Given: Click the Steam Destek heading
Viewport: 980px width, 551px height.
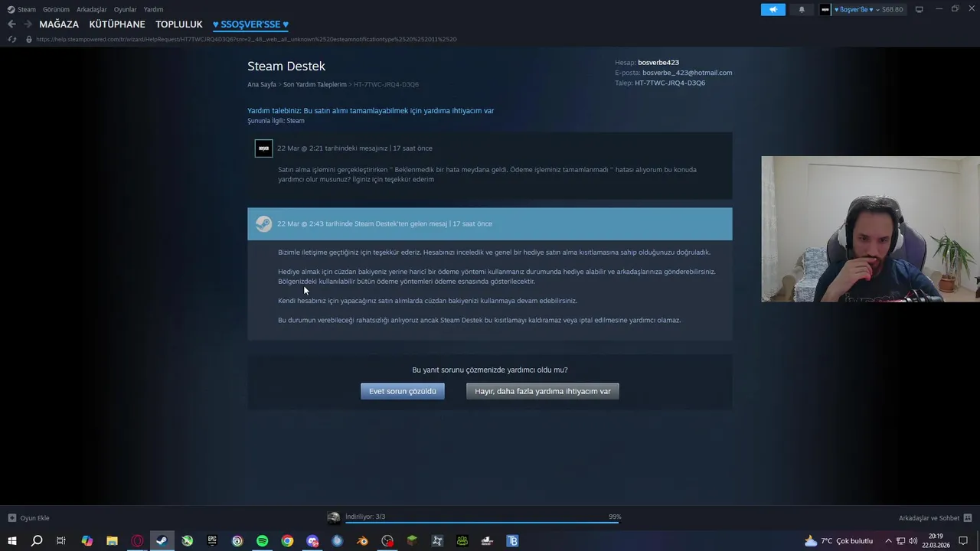Looking at the screenshot, I should (x=286, y=67).
